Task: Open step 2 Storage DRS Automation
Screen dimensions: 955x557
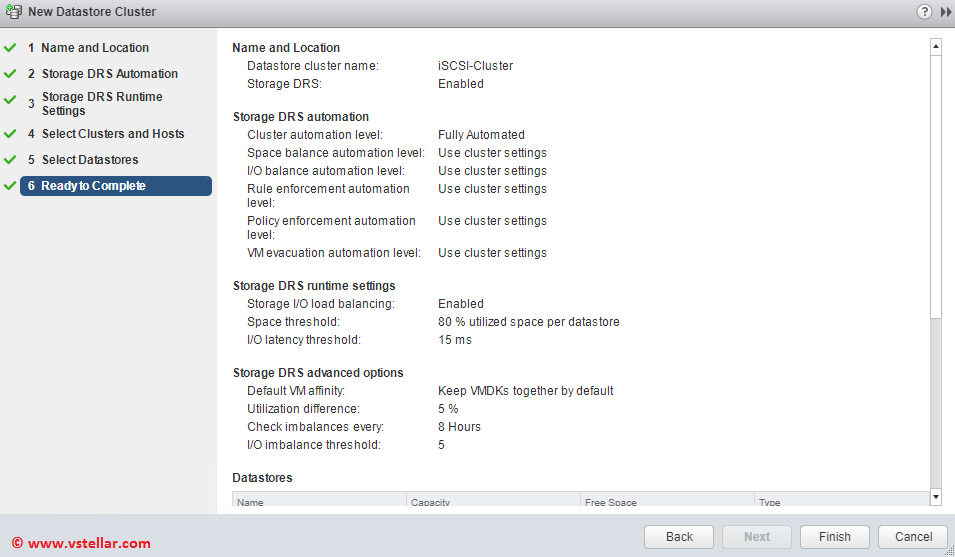Action: tap(109, 74)
